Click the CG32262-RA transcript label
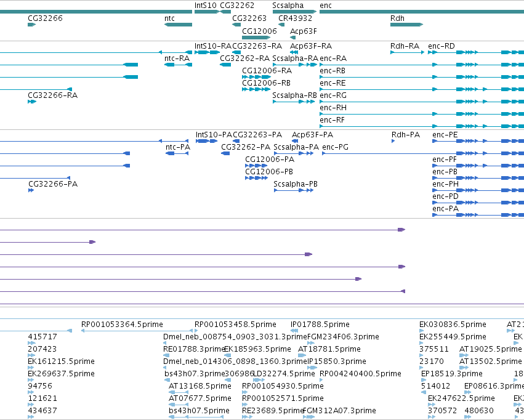The height and width of the screenshot is (420, 524). tap(244, 59)
